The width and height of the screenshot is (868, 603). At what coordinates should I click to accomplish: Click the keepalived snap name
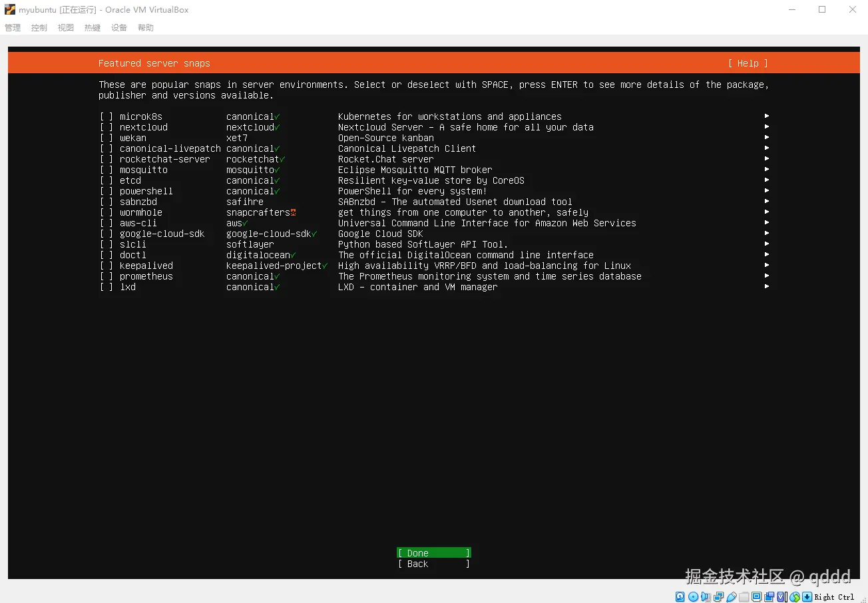pyautogui.click(x=146, y=266)
